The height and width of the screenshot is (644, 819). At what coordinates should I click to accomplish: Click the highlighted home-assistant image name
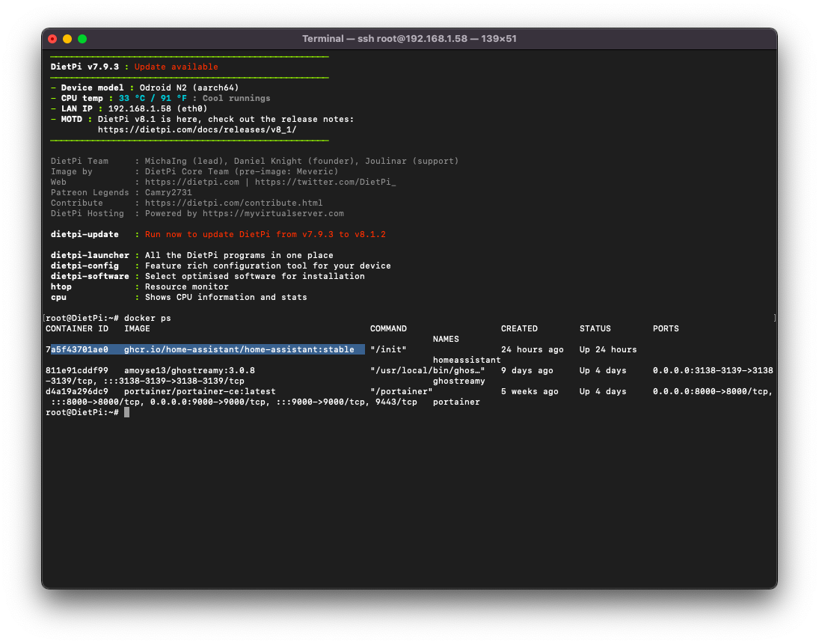coord(239,349)
